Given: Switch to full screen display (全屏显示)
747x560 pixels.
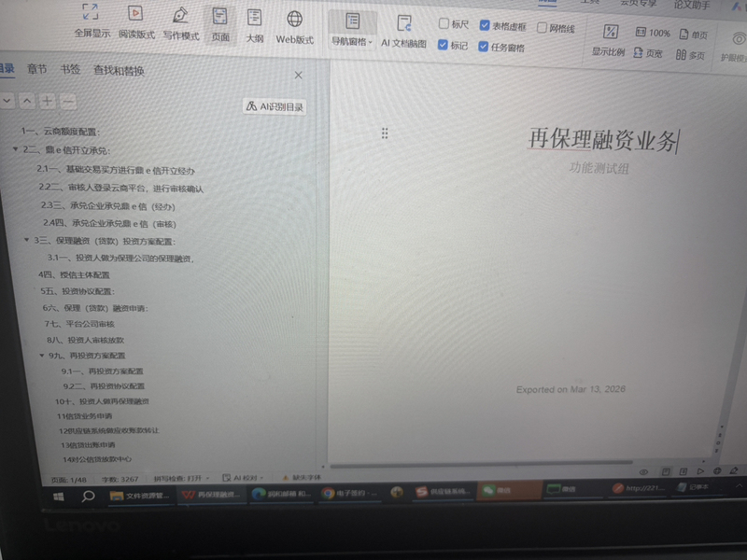Looking at the screenshot, I should (91, 21).
